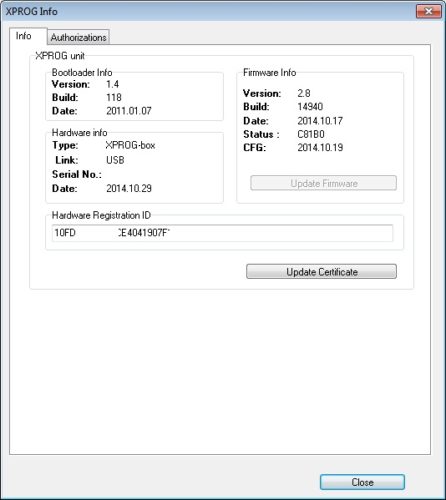Close the dialog with the Close button
This screenshot has width=446, height=500.
pyautogui.click(x=362, y=482)
